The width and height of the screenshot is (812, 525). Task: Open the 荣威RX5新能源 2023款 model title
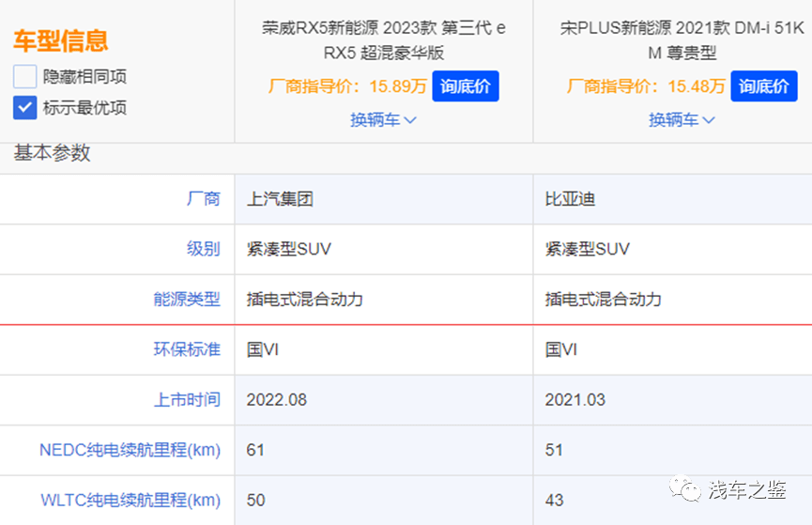[384, 39]
